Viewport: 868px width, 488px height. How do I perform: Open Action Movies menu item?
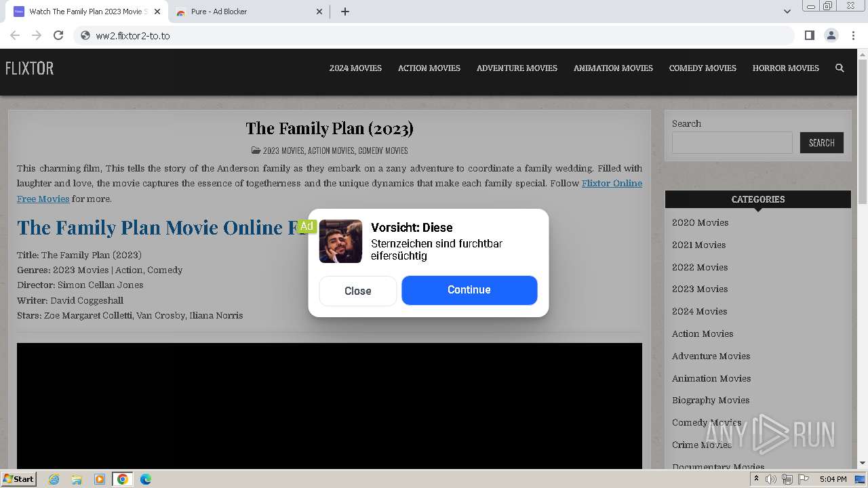(x=429, y=68)
